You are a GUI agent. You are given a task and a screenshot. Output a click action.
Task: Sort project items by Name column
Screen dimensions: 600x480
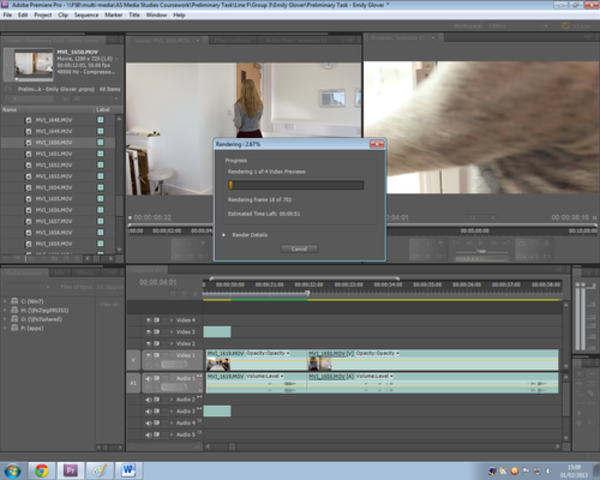9,110
